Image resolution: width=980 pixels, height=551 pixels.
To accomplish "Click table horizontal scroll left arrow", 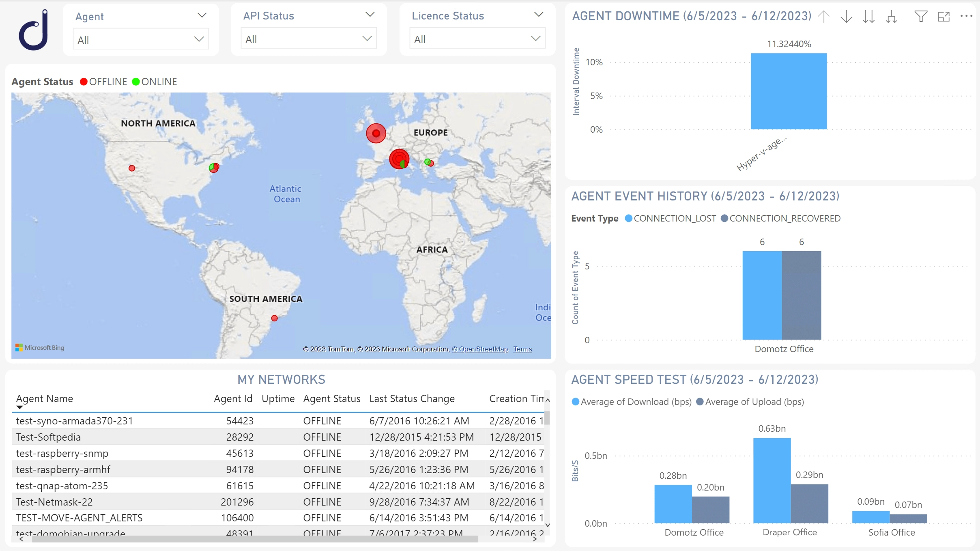I will pos(21,539).
